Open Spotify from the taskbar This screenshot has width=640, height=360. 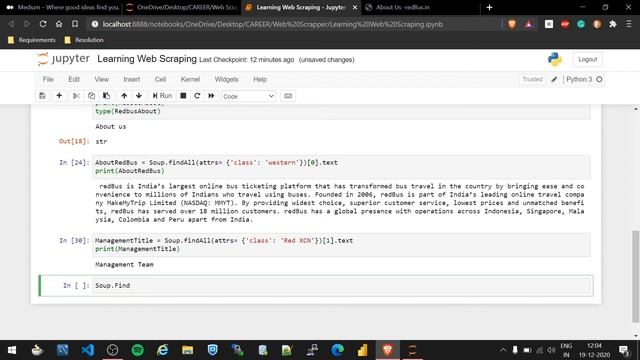click(x=138, y=350)
